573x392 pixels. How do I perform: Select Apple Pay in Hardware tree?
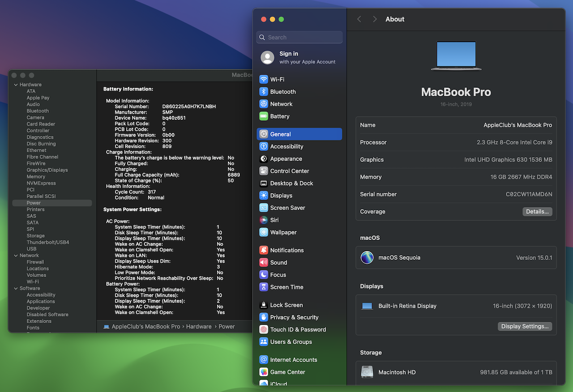(38, 98)
